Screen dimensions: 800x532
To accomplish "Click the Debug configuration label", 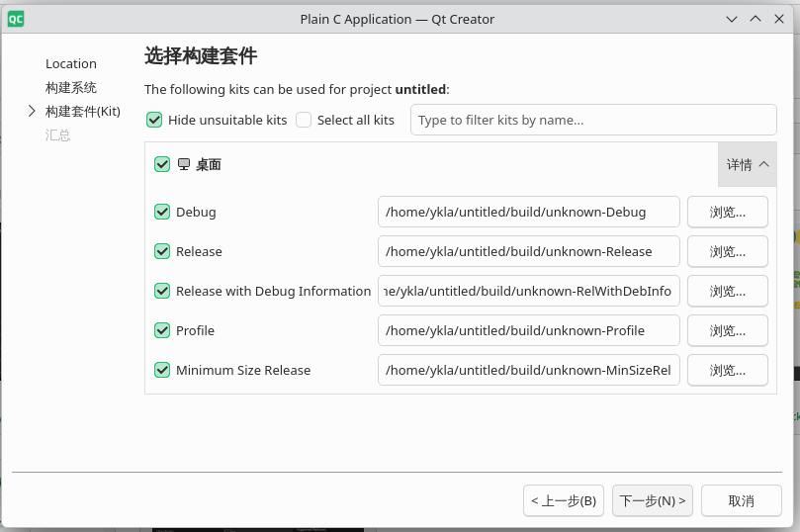I will 196,213.
